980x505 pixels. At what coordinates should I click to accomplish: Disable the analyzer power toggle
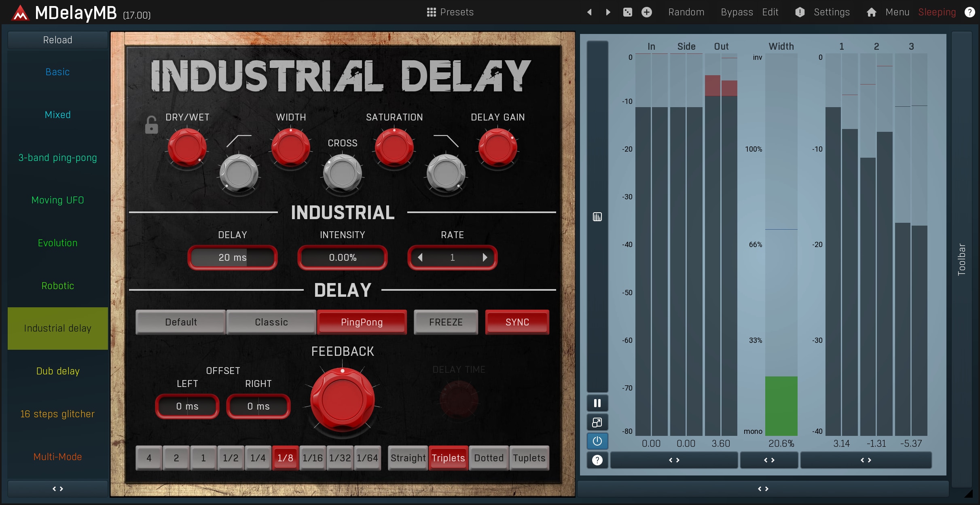(x=597, y=441)
